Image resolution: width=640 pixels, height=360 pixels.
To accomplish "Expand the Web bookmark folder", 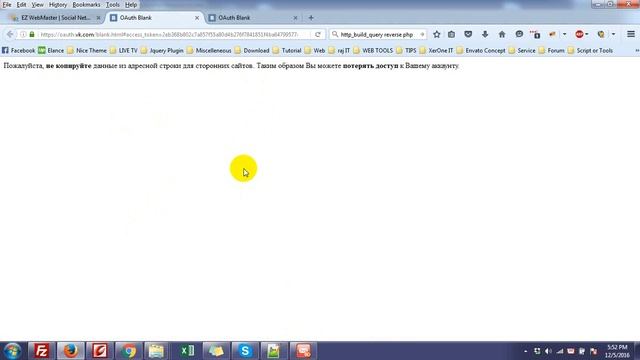I will (x=315, y=51).
